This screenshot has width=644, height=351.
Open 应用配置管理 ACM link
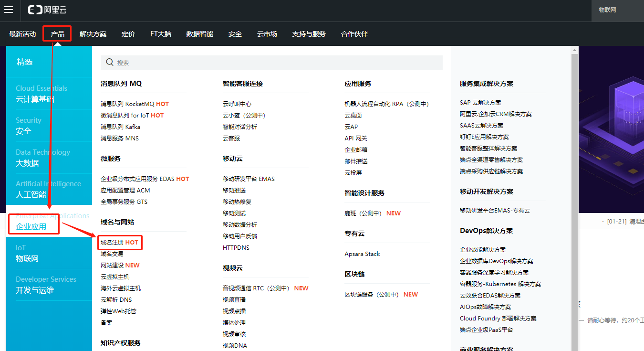125,190
